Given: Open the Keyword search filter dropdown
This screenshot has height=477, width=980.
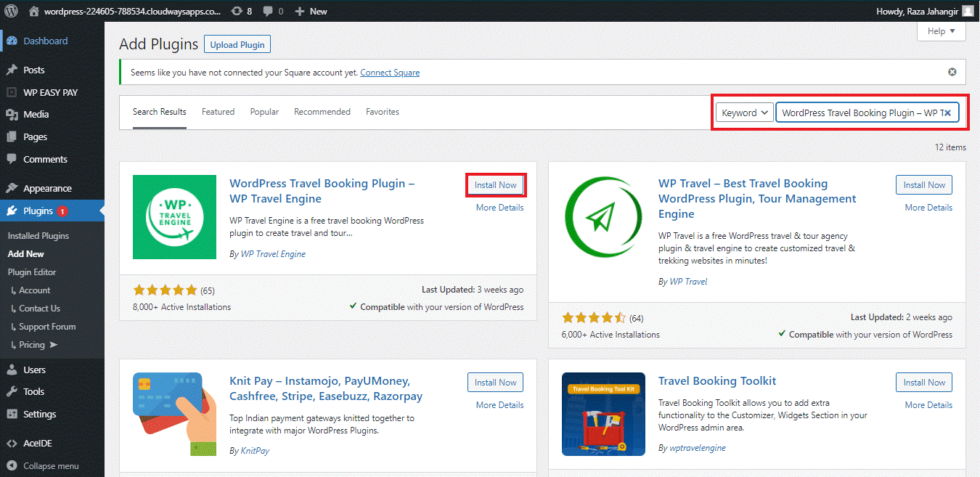Looking at the screenshot, I should click(x=744, y=112).
